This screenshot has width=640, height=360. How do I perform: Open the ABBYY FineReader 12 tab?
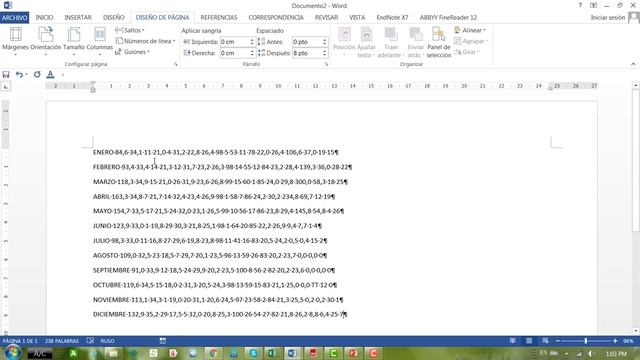[448, 18]
